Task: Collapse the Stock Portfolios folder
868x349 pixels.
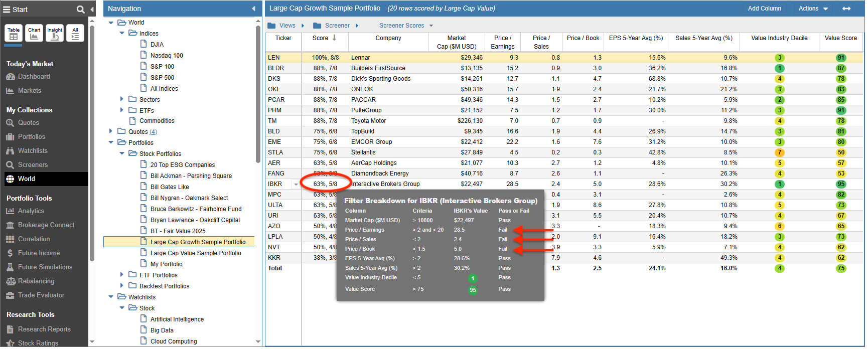Action: pos(122,153)
